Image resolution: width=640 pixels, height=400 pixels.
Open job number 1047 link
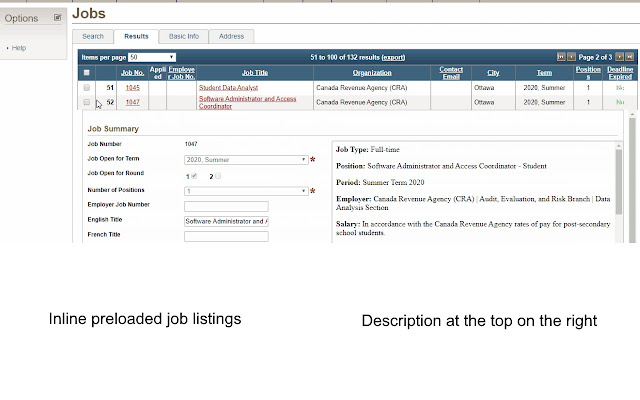tap(133, 102)
